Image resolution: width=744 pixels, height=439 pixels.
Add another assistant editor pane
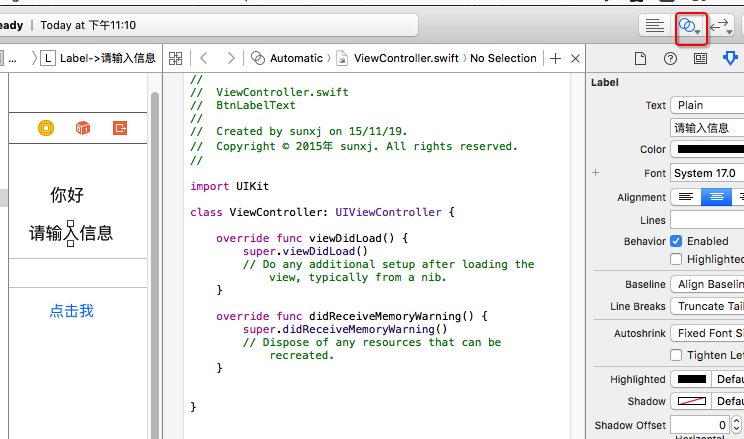click(x=555, y=58)
